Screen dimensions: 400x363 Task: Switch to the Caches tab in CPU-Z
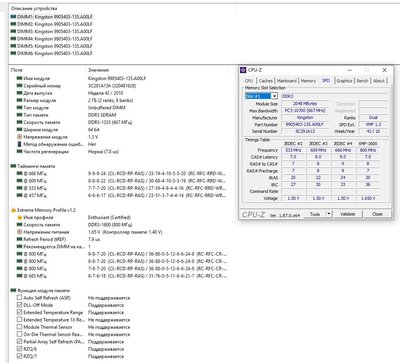coord(266,81)
